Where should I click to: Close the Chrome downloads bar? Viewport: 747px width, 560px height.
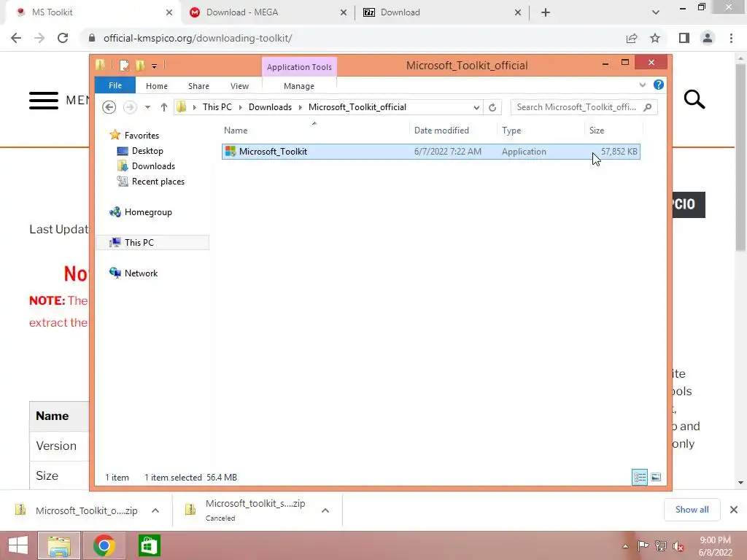(x=734, y=510)
